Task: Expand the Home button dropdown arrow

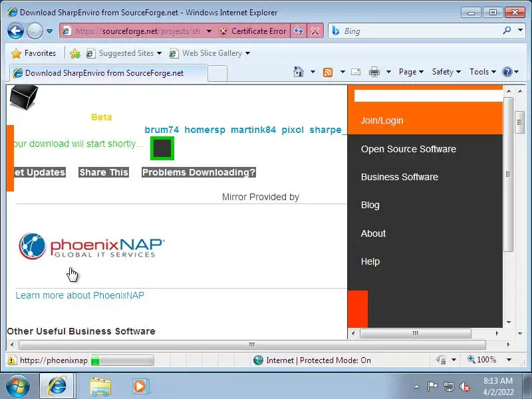Action: (313, 72)
